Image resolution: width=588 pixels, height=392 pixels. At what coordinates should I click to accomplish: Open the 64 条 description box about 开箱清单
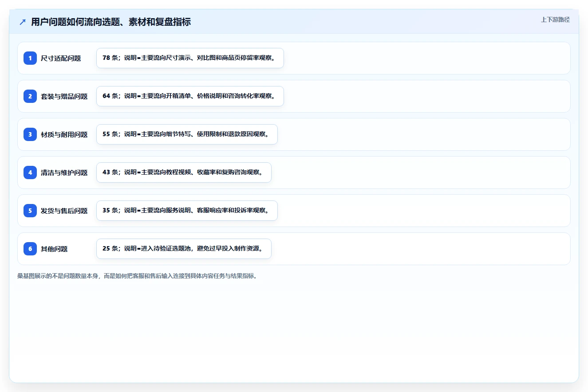pos(190,96)
